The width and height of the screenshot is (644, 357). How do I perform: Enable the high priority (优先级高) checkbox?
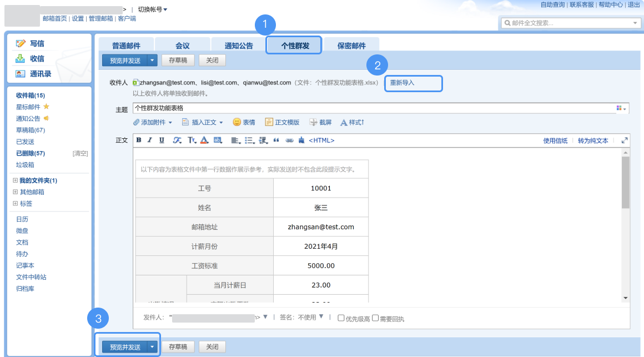(341, 318)
